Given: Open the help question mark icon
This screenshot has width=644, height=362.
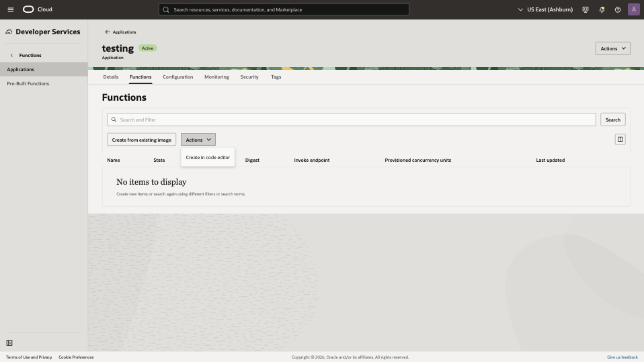Looking at the screenshot, I should point(618,9).
